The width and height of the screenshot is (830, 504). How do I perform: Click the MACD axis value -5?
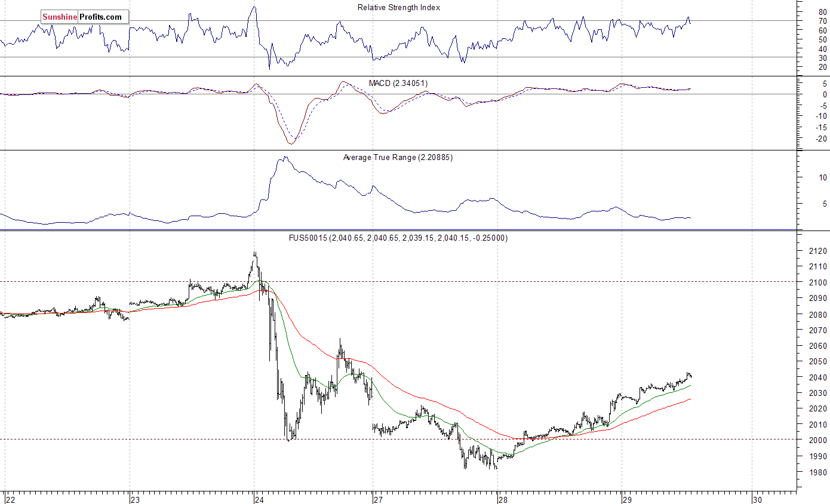[823, 106]
